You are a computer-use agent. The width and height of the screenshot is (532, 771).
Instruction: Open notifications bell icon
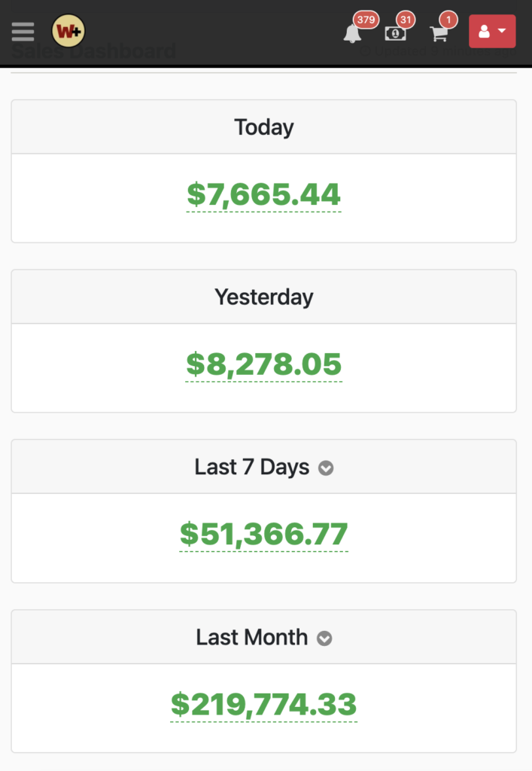click(352, 34)
